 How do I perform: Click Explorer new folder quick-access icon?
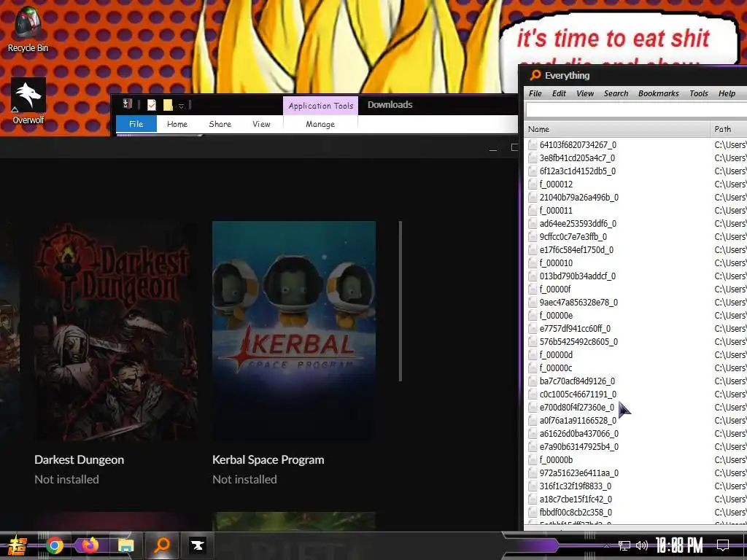(x=168, y=105)
